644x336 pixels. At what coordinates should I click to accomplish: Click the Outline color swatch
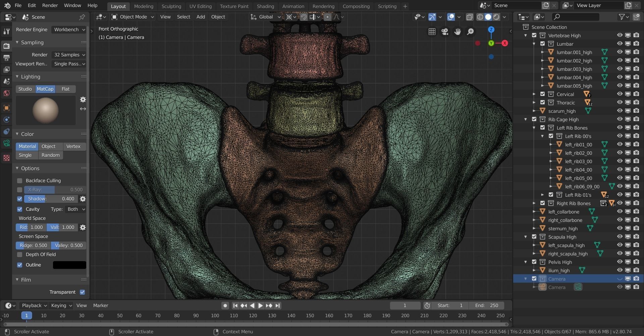tap(69, 265)
